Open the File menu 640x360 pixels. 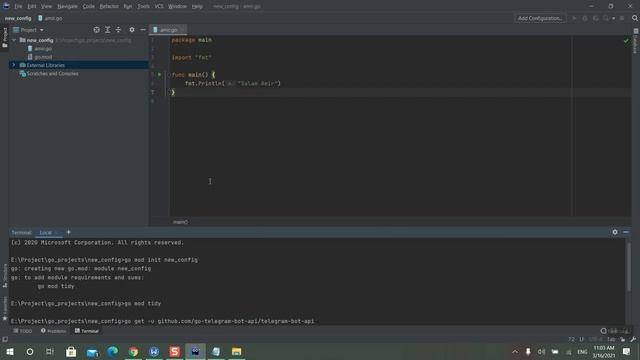[18, 7]
